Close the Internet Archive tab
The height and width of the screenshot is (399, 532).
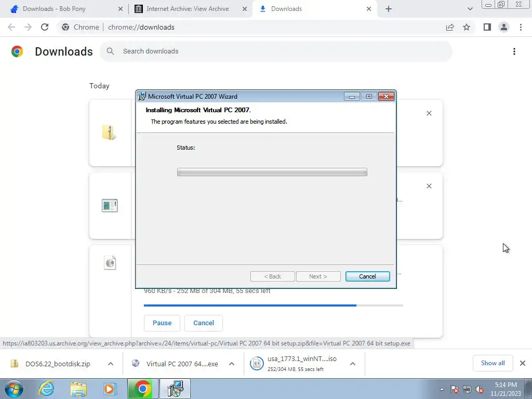[245, 9]
